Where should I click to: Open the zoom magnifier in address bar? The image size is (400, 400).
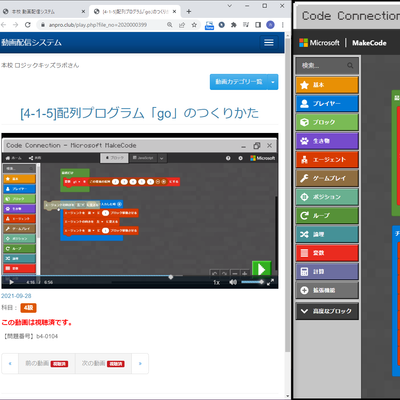click(x=170, y=25)
